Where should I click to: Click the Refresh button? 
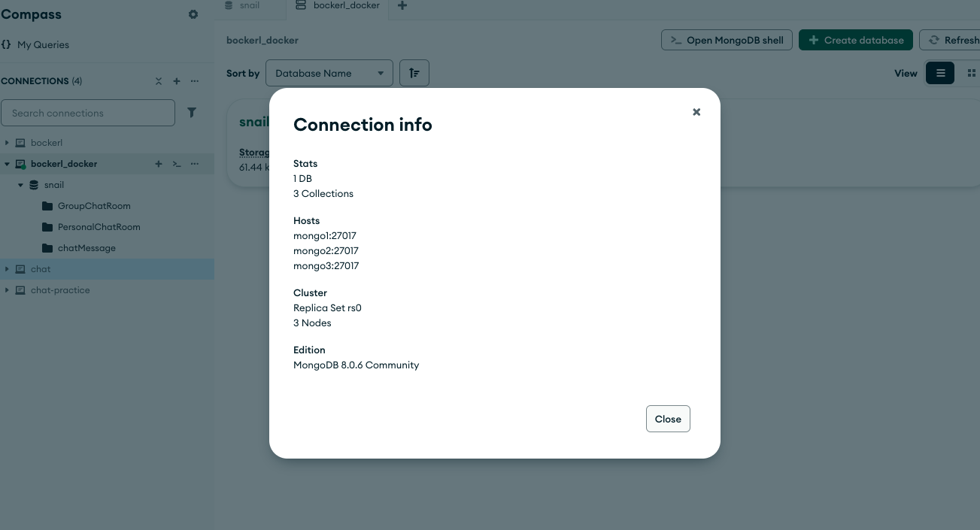(950, 41)
